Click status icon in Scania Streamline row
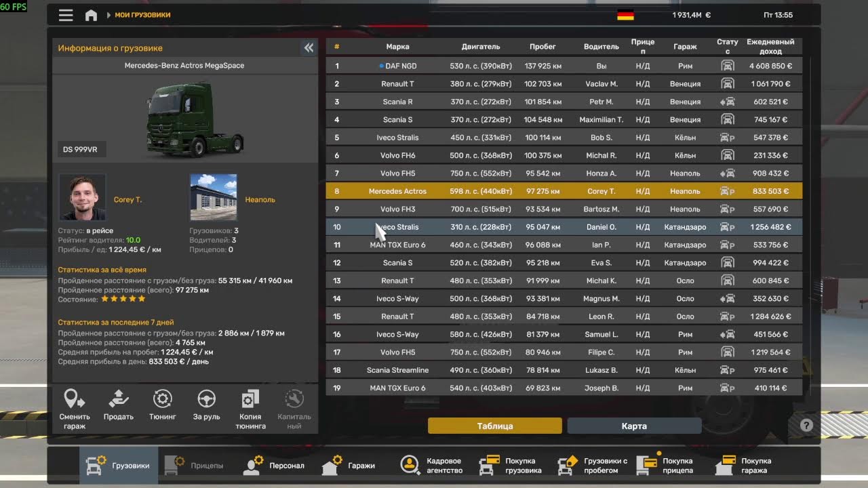868x488 pixels. [727, 370]
